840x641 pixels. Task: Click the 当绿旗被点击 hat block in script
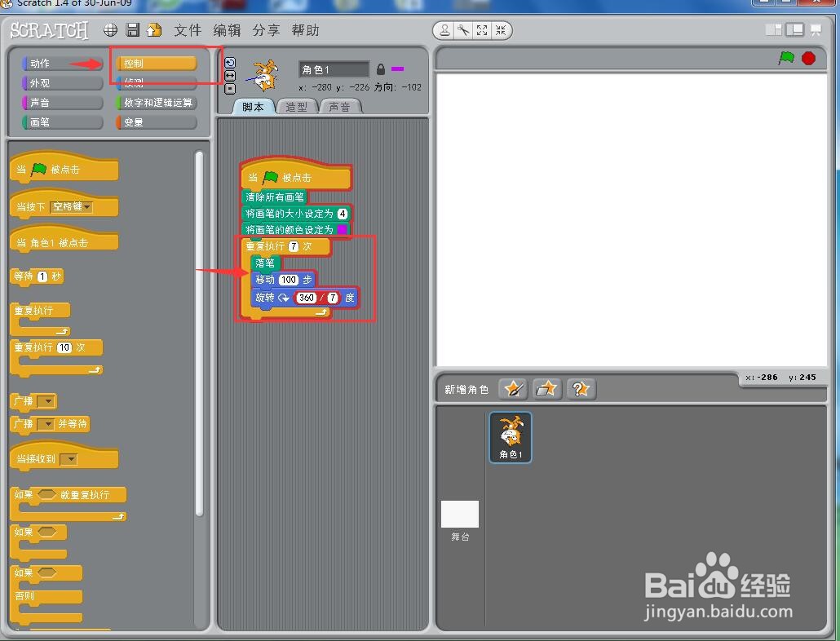(296, 174)
